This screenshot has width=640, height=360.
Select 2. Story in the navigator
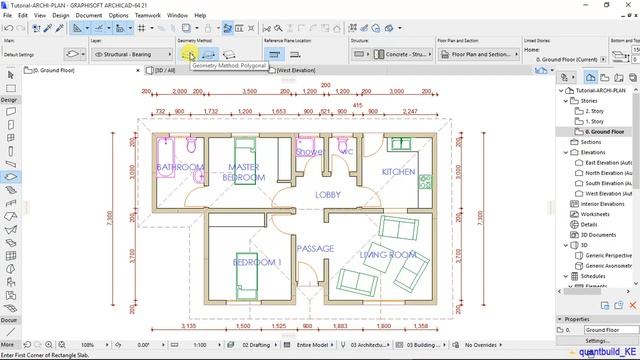tap(594, 111)
